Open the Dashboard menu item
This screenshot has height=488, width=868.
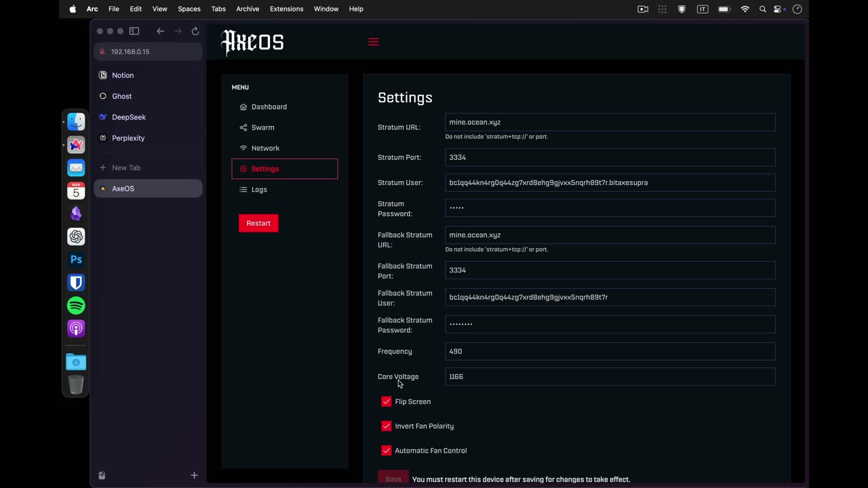click(285, 107)
